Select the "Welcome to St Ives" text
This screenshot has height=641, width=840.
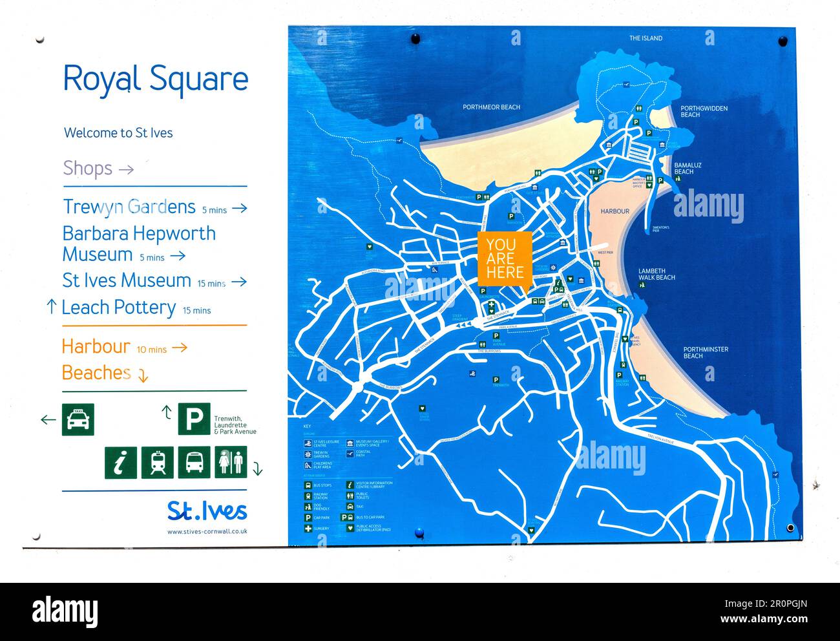(118, 133)
